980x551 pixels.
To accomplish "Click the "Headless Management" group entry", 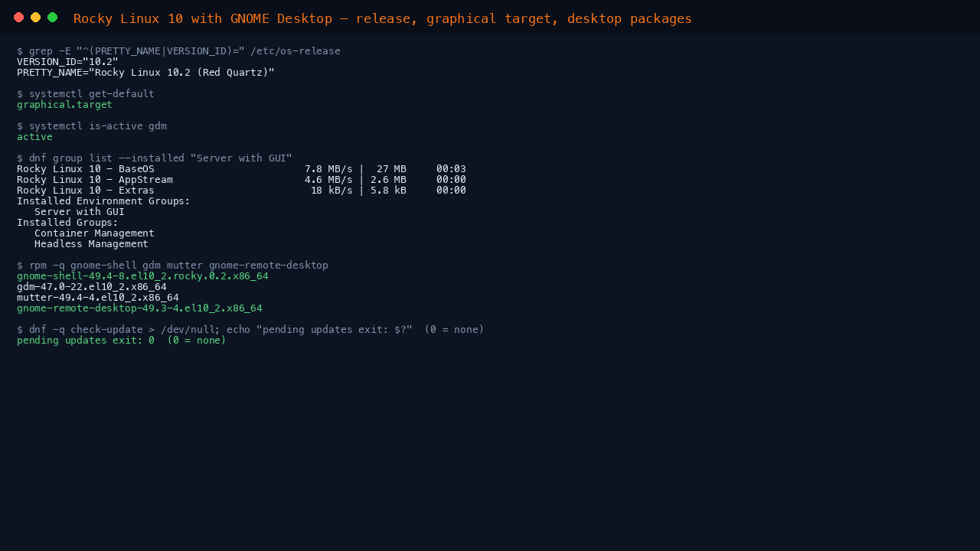I will tap(91, 244).
